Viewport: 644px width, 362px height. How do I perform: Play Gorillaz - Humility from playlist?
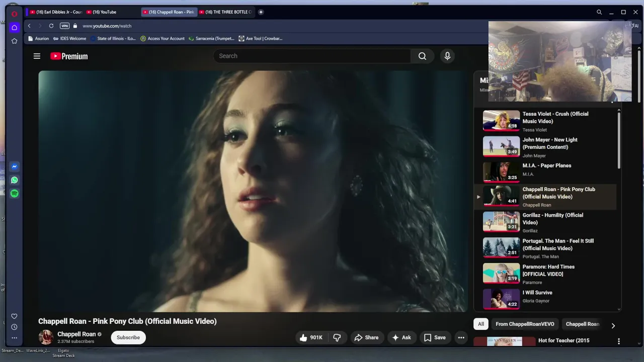tap(546, 222)
